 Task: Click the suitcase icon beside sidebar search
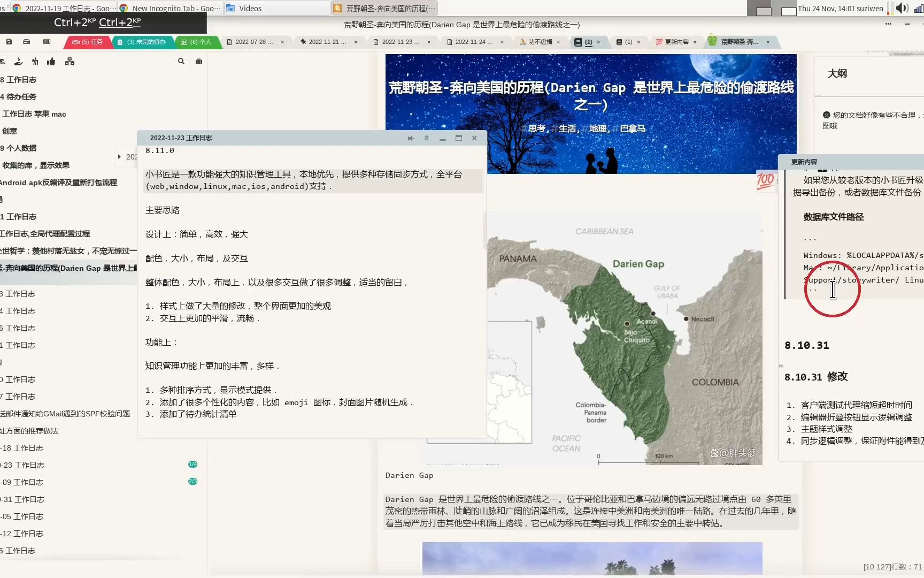pyautogui.click(x=199, y=62)
